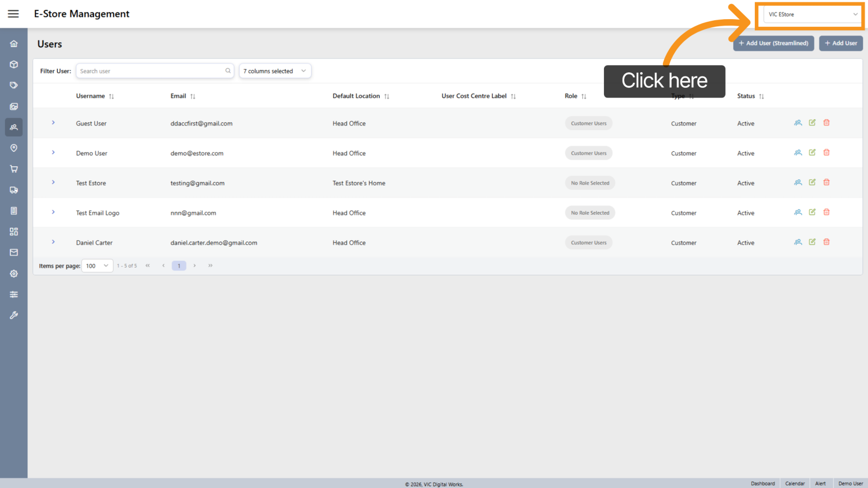The image size is (868, 488).
Task: Open the Shopping Cart orders section
Action: [13, 169]
